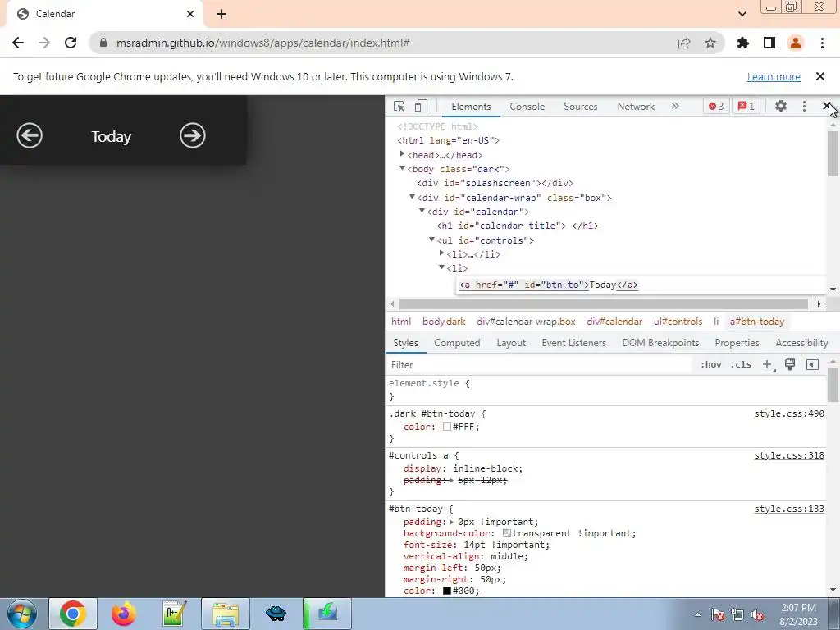Click the calendar previous arrow button
840x630 pixels.
30,135
